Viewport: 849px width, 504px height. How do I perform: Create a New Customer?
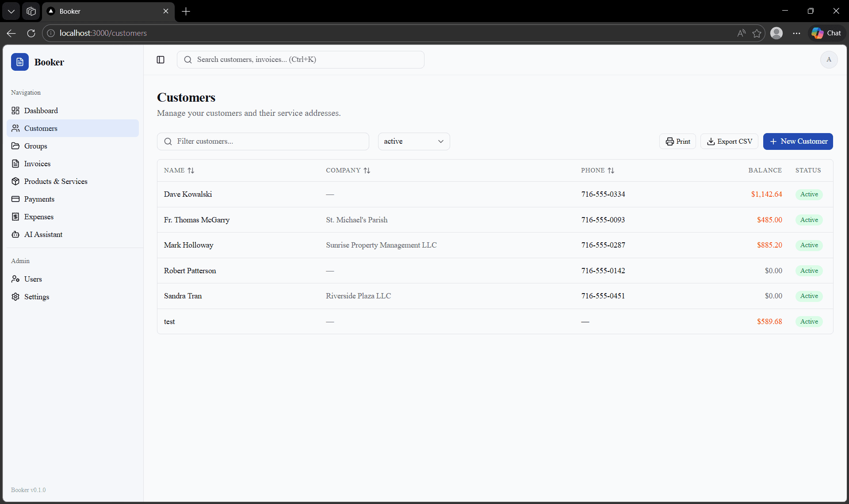(x=798, y=141)
